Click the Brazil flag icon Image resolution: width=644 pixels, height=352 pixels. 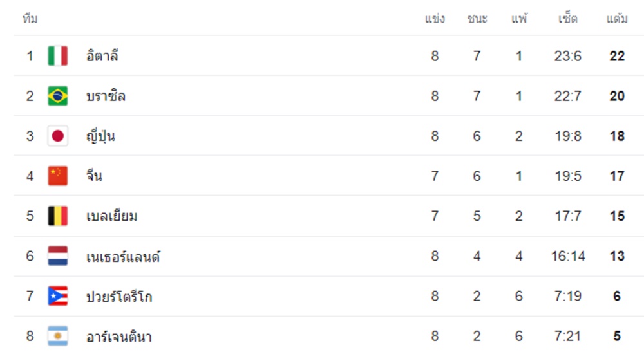pyautogui.click(x=57, y=96)
